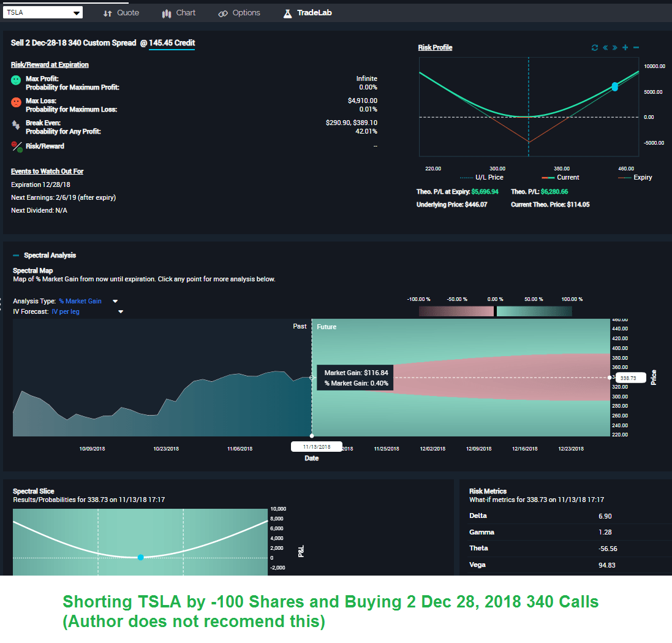Screen dimensions: 672x643
Task: Open the Analysis Type % Market Gain dropdown
Action: coord(88,301)
